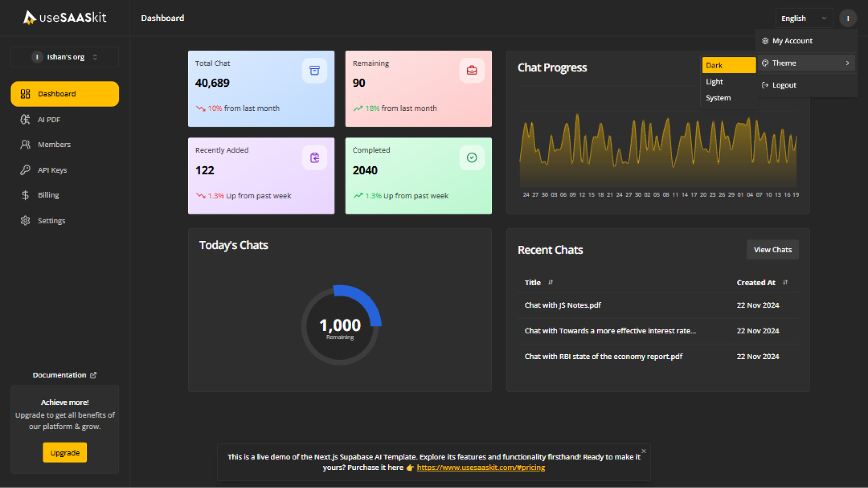Viewport: 868px width, 488px height.
Task: Click the Total Chat card icon
Action: point(314,70)
